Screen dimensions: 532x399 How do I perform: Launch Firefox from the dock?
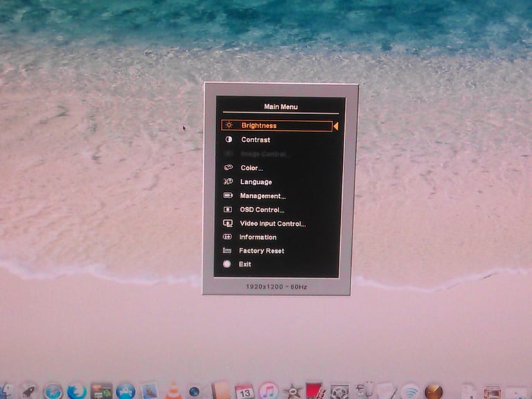[x=77, y=391]
